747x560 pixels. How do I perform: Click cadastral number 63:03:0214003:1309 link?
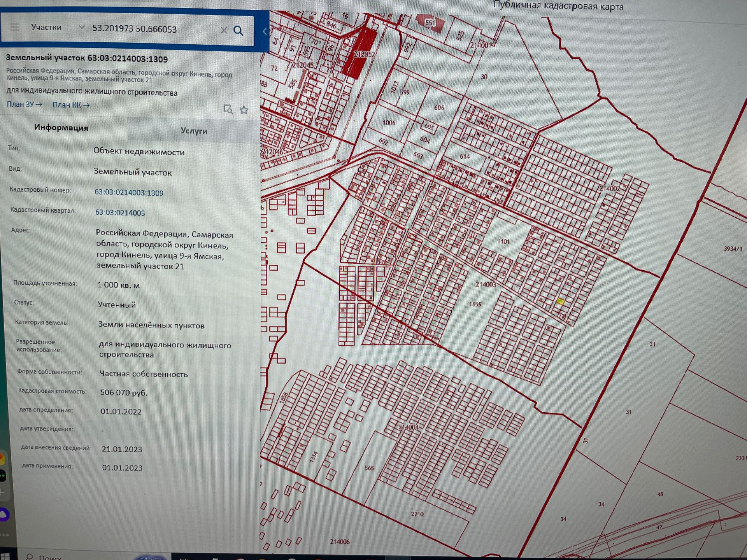[x=129, y=193]
